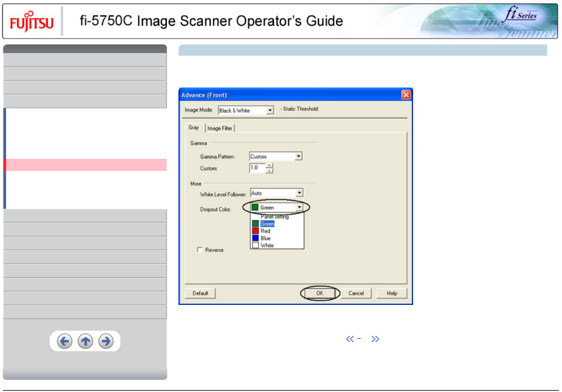
Task: Click the red color swatch in list
Action: (x=255, y=231)
